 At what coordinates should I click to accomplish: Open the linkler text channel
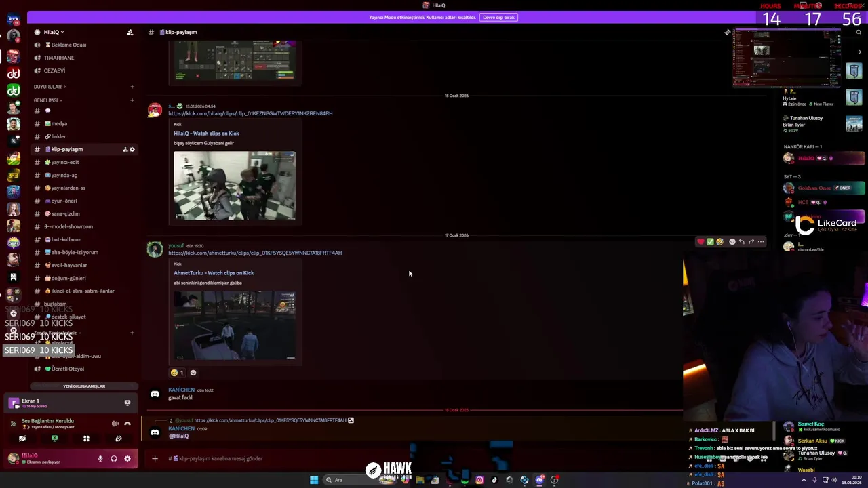click(59, 136)
